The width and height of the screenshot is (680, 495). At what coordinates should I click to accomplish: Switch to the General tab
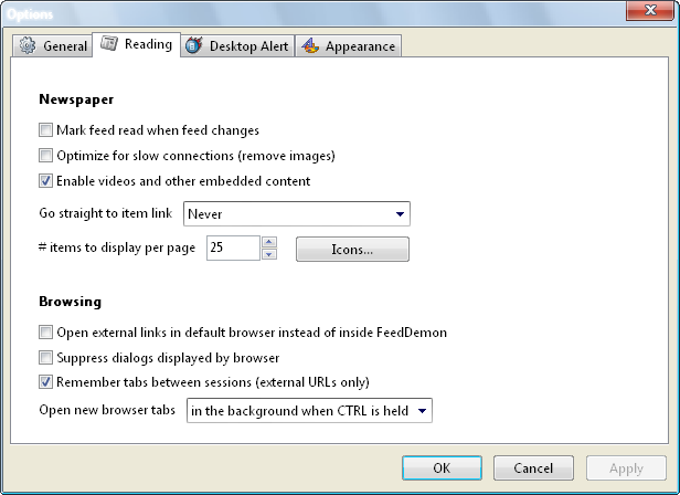(52, 46)
